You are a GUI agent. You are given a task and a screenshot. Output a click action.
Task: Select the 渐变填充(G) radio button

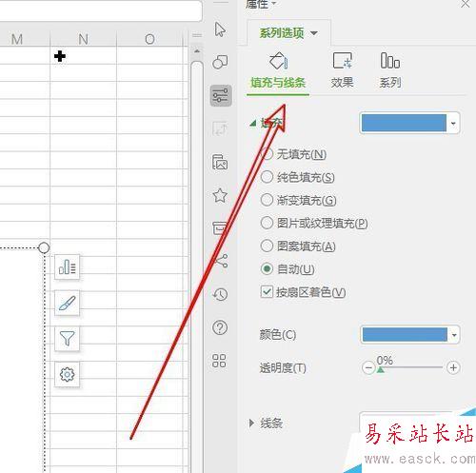(x=267, y=200)
